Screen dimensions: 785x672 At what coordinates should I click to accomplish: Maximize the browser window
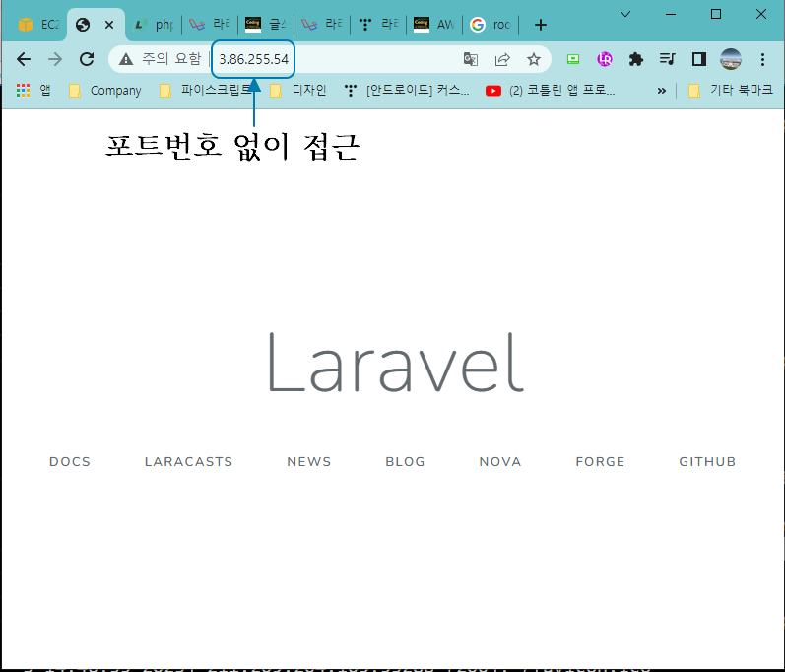pos(716,14)
